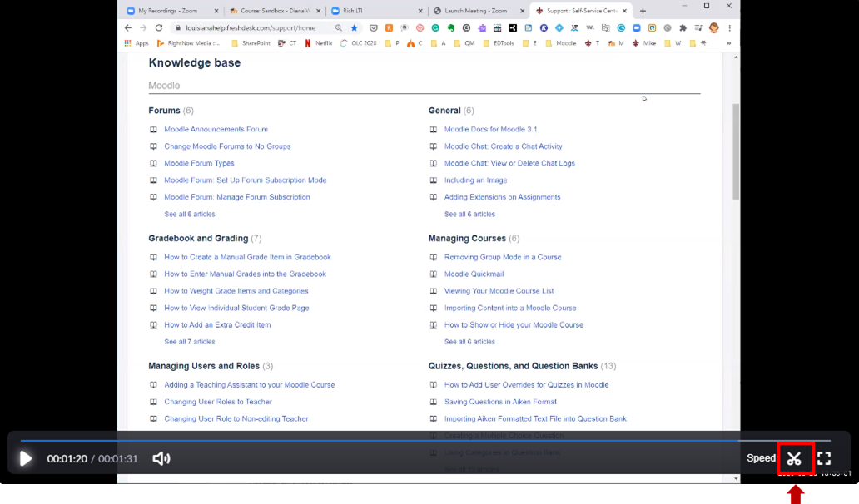The image size is (859, 504).
Task: Close the Rich LTI tab
Action: tap(420, 11)
